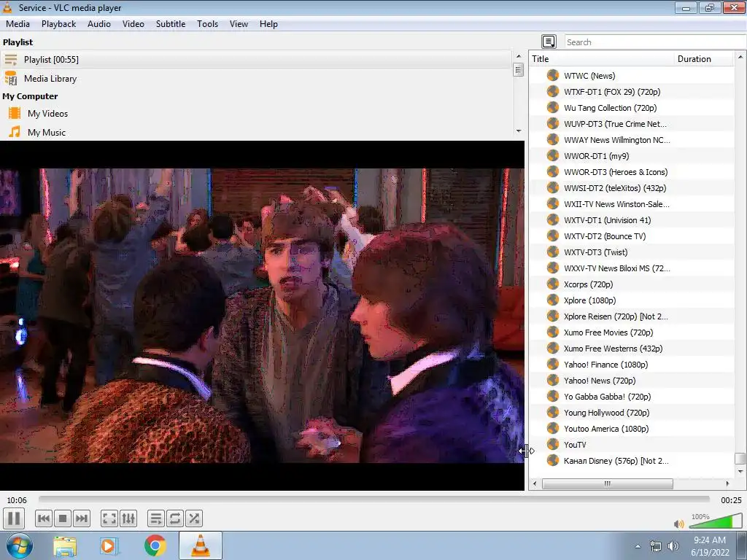
Task: Toggle loop repeat mode
Action: pyautogui.click(x=175, y=518)
